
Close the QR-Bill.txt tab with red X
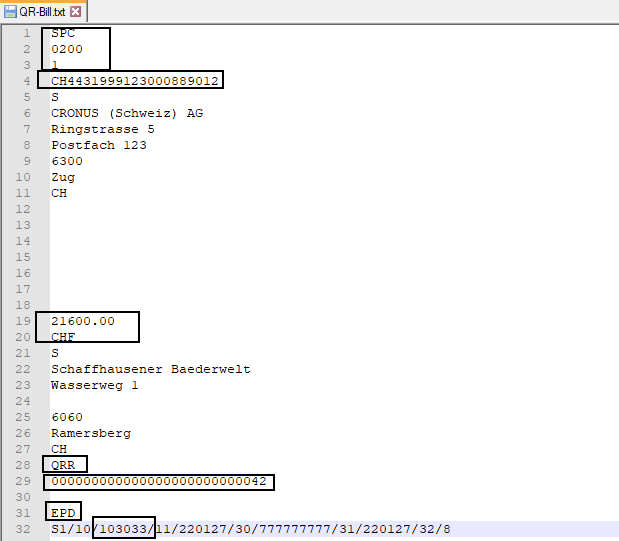(76, 12)
